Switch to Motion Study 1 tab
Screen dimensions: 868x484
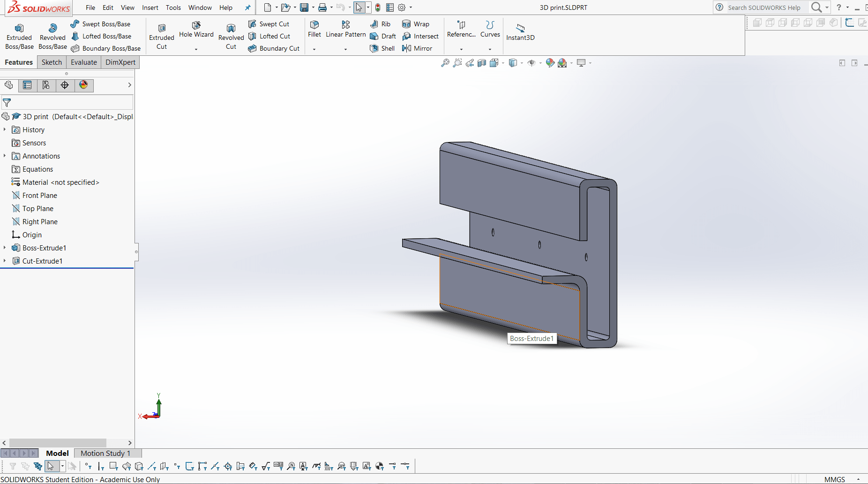[x=105, y=453]
